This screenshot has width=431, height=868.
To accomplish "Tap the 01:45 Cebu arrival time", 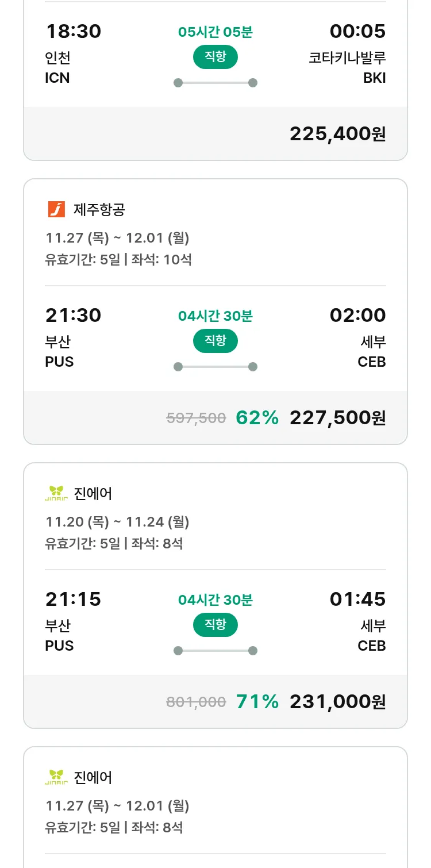I will [x=357, y=600].
